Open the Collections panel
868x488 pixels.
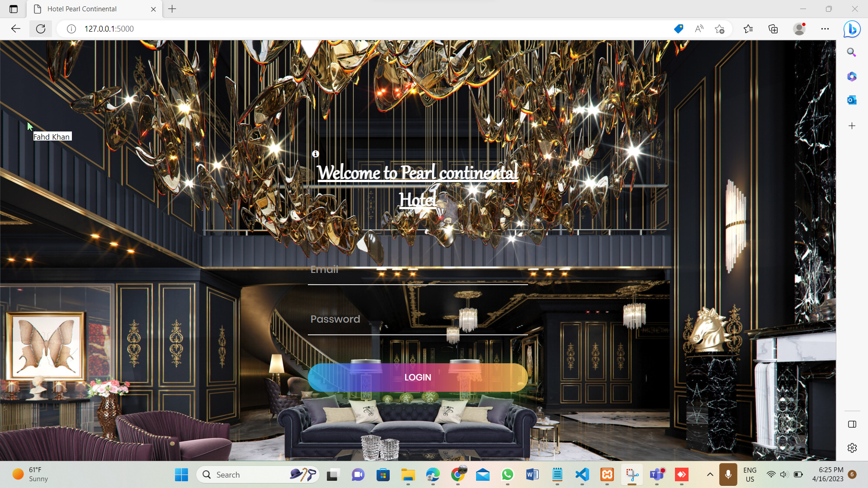pyautogui.click(x=773, y=28)
